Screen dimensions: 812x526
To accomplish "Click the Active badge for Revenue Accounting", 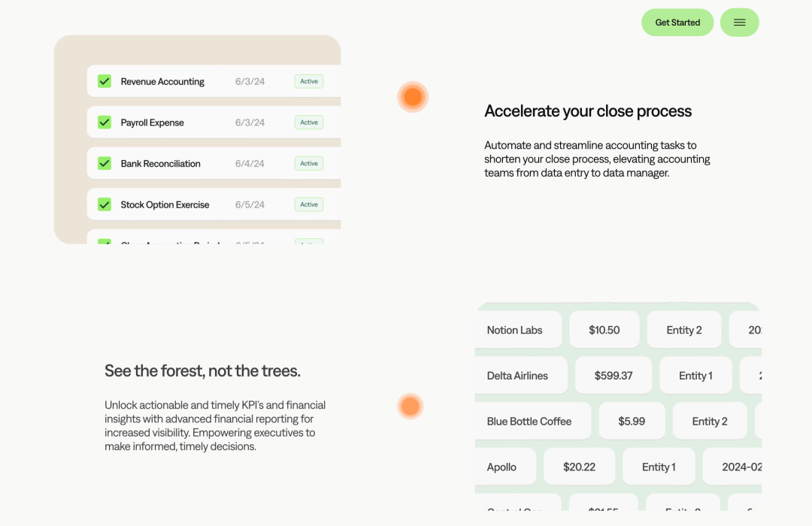I will coord(309,81).
